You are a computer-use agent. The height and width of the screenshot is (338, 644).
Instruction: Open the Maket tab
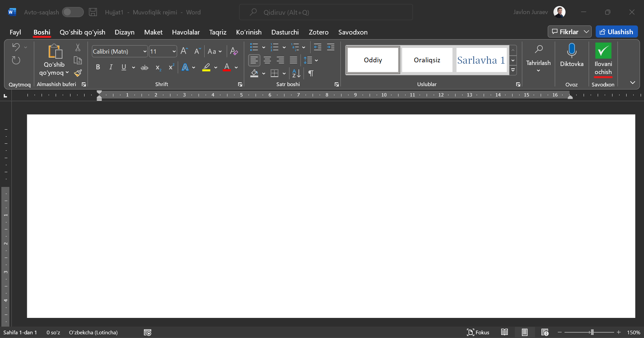point(153,32)
